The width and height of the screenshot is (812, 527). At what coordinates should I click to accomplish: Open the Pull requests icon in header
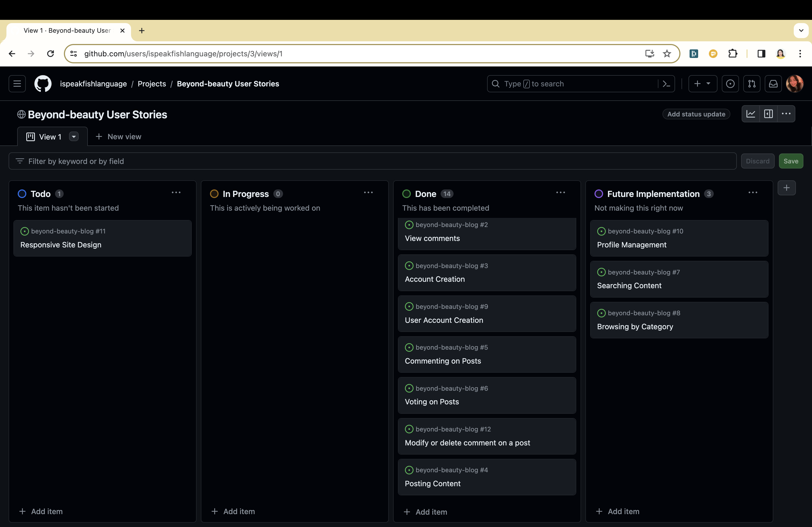tap(752, 84)
